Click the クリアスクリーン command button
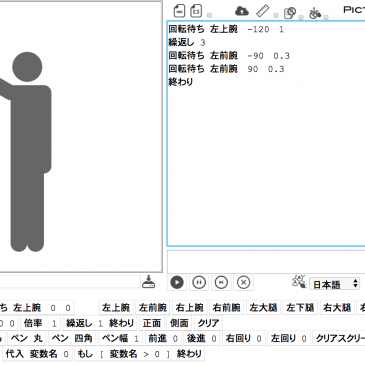365x365 pixels. 339,338
